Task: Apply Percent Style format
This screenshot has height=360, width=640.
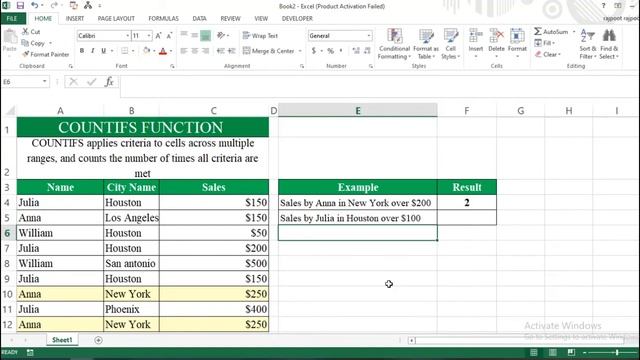Action: pyautogui.click(x=330, y=51)
